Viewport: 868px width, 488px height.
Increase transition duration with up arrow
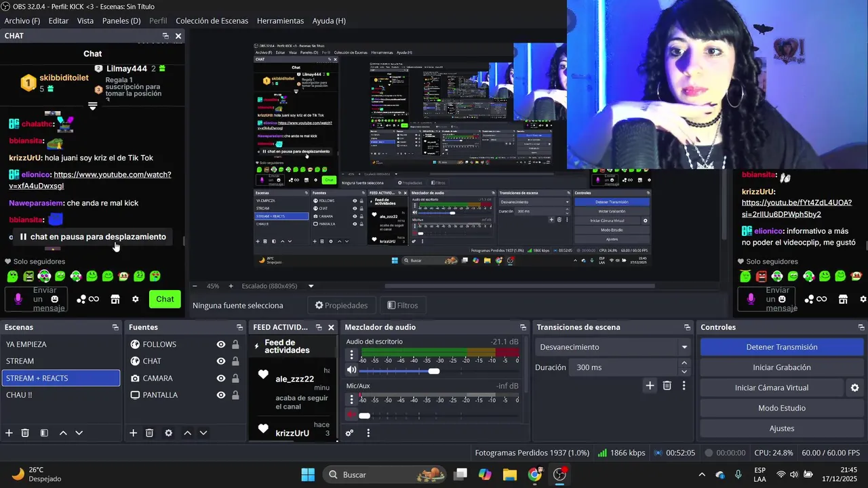pyautogui.click(x=684, y=363)
